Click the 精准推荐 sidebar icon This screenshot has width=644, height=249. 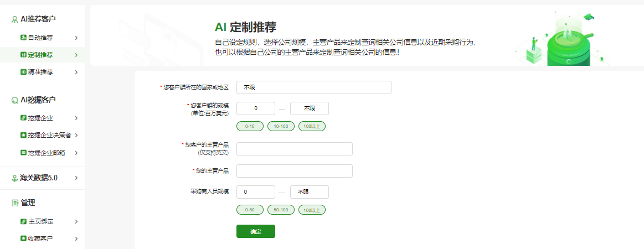coord(23,72)
